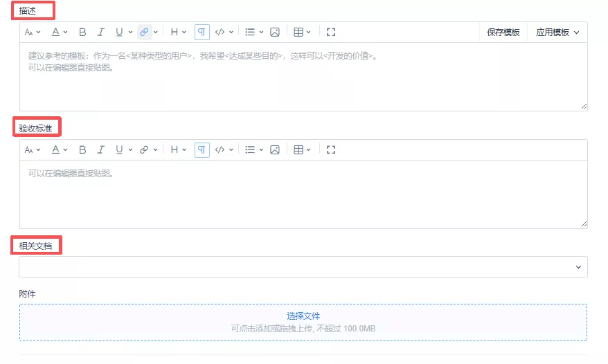The height and width of the screenshot is (364, 608).
Task: Toggle paragraph format in 验收标准 editor
Action: tap(202, 149)
